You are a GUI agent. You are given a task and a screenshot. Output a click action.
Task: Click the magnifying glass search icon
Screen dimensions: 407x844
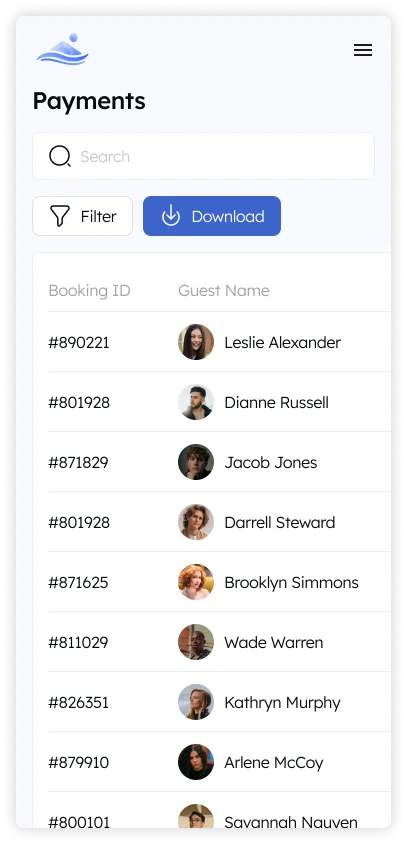click(60, 156)
